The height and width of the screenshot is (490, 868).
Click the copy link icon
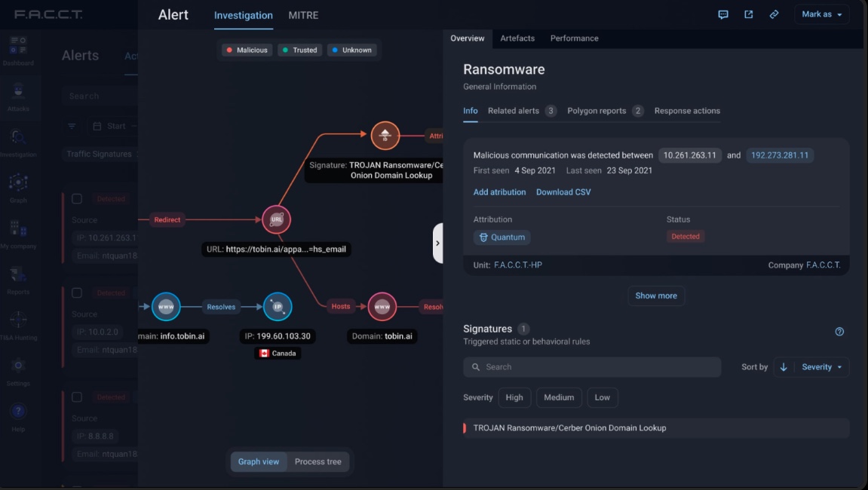pyautogui.click(x=774, y=14)
